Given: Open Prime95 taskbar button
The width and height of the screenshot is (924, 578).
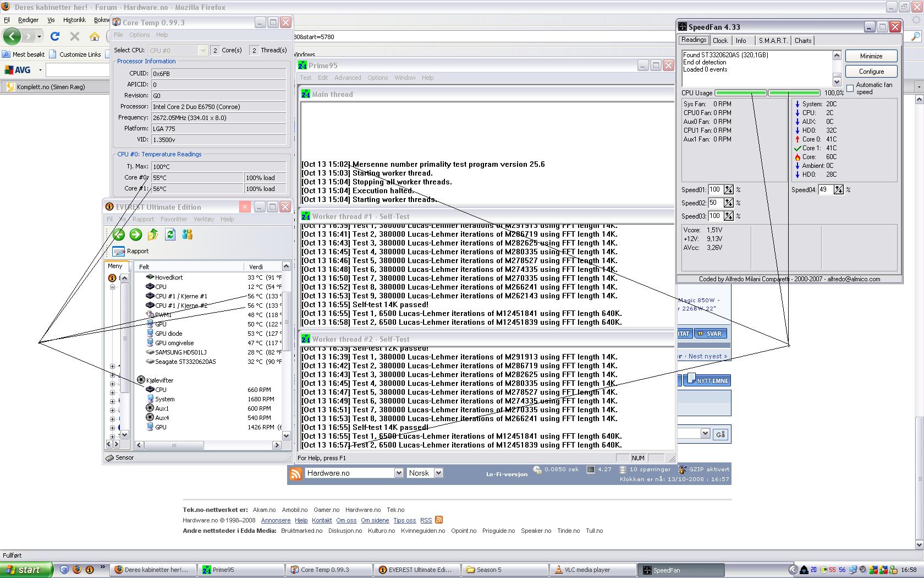Looking at the screenshot, I should [x=241, y=570].
